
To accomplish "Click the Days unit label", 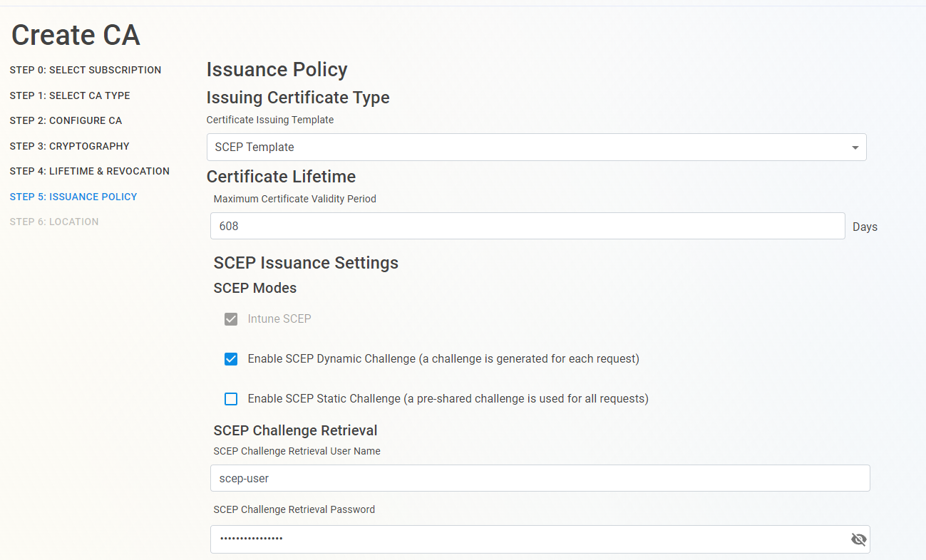I will pyautogui.click(x=865, y=227).
